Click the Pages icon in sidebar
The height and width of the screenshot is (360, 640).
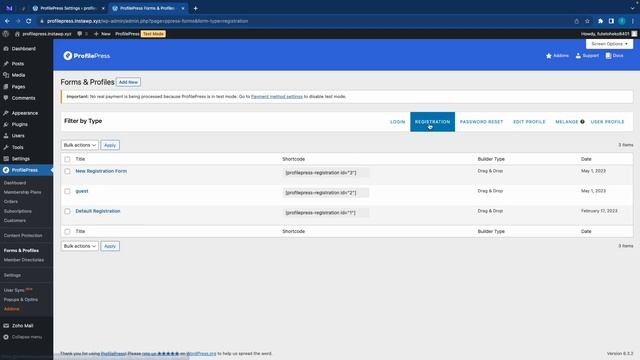tap(6, 87)
